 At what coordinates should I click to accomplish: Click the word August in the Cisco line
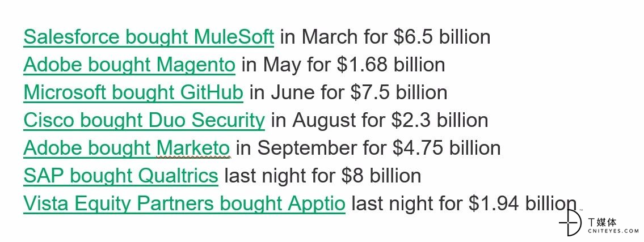tap(324, 121)
